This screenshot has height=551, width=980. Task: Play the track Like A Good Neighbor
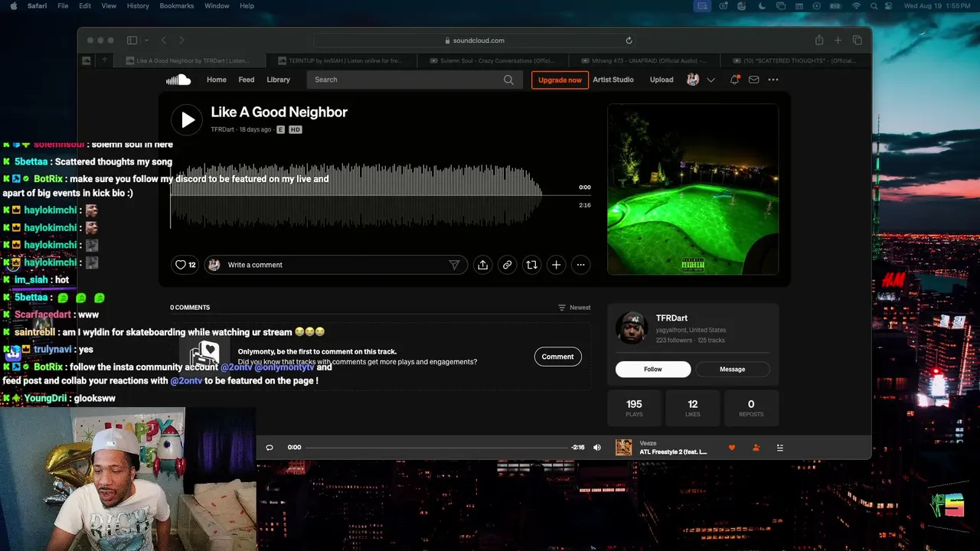pos(187,119)
